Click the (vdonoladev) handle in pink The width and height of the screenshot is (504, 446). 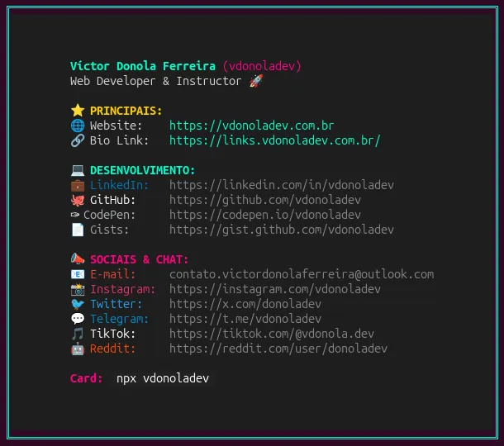point(262,66)
